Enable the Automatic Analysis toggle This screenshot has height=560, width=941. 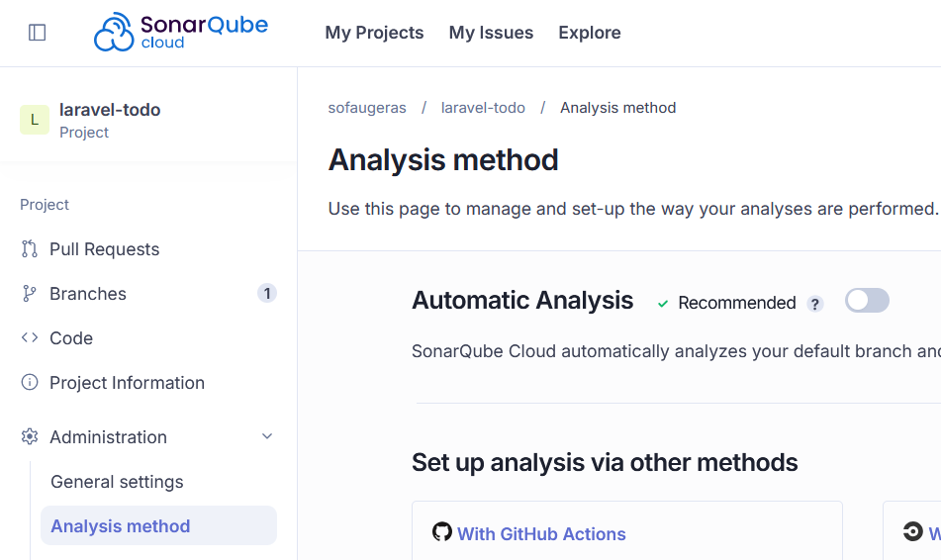point(867,301)
